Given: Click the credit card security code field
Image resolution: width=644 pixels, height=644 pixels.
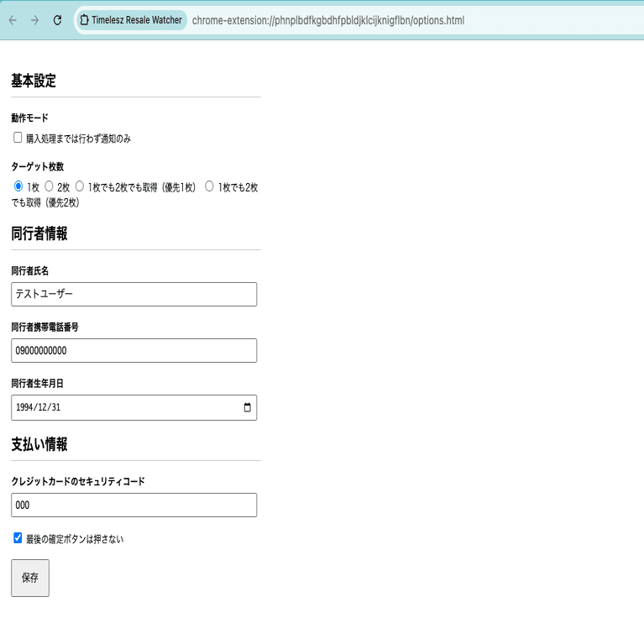Looking at the screenshot, I should click(x=134, y=505).
